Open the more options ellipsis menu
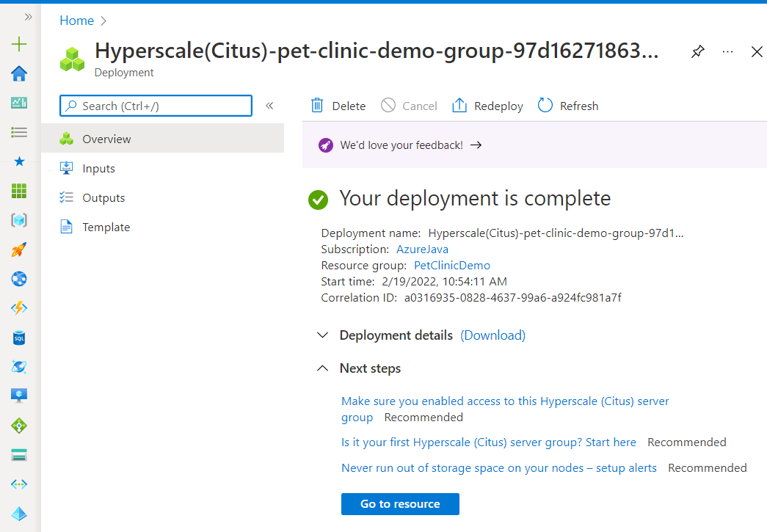 727,51
